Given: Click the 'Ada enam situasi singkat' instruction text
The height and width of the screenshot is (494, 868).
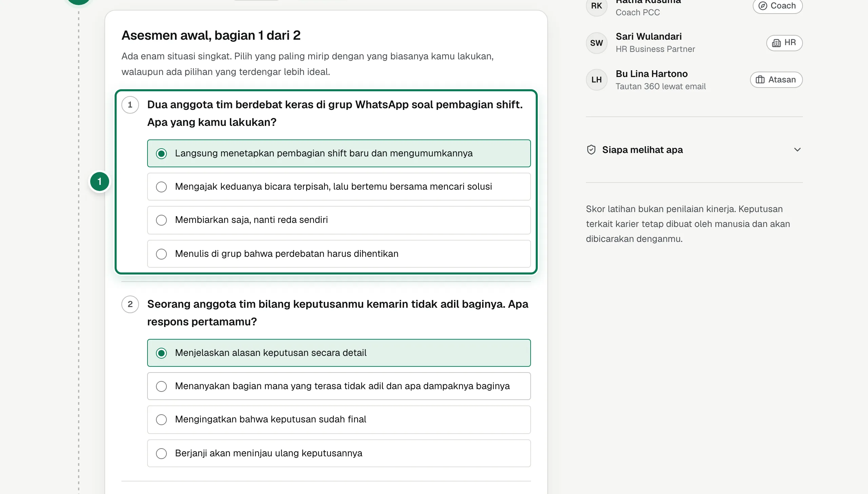Looking at the screenshot, I should coord(308,64).
